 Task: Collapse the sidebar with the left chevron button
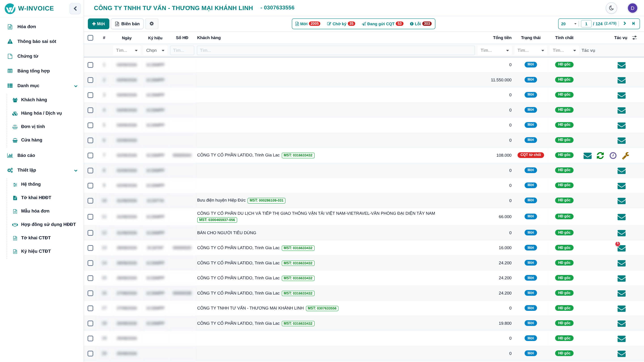75,8
